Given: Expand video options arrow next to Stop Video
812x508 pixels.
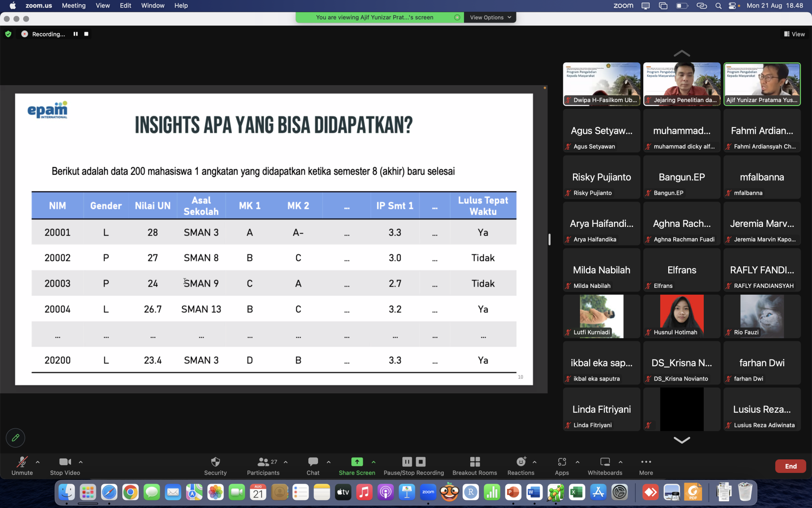Looking at the screenshot, I should click(81, 462).
